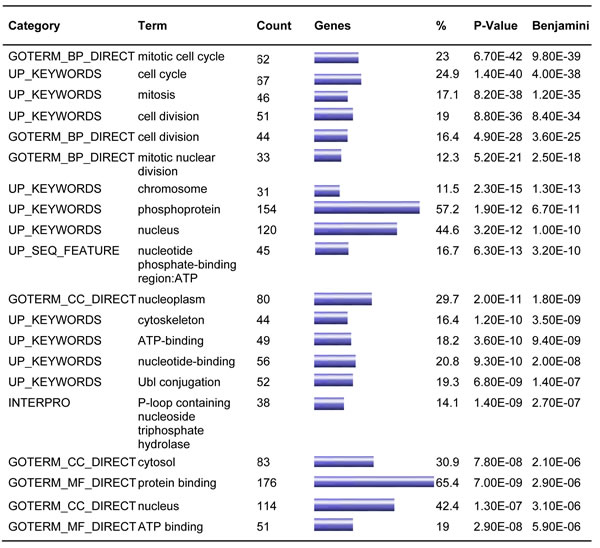
Task: Click the UP_SEQ_FEATURE category label
Action: click(x=54, y=250)
